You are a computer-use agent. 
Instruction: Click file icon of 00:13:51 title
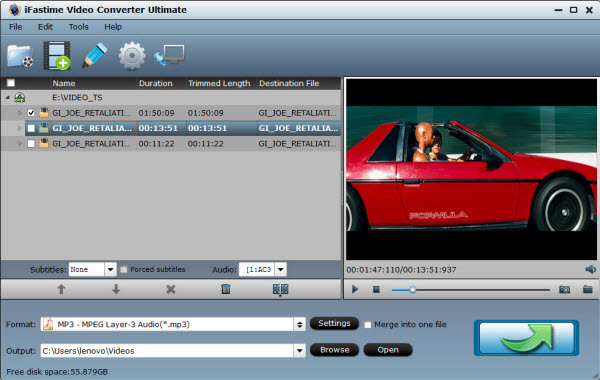[x=44, y=128]
